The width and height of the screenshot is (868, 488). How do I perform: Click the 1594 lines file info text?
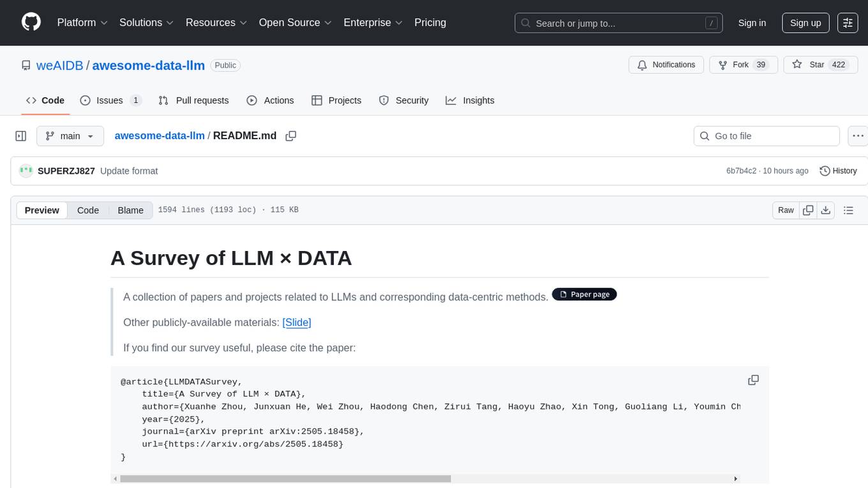click(228, 210)
